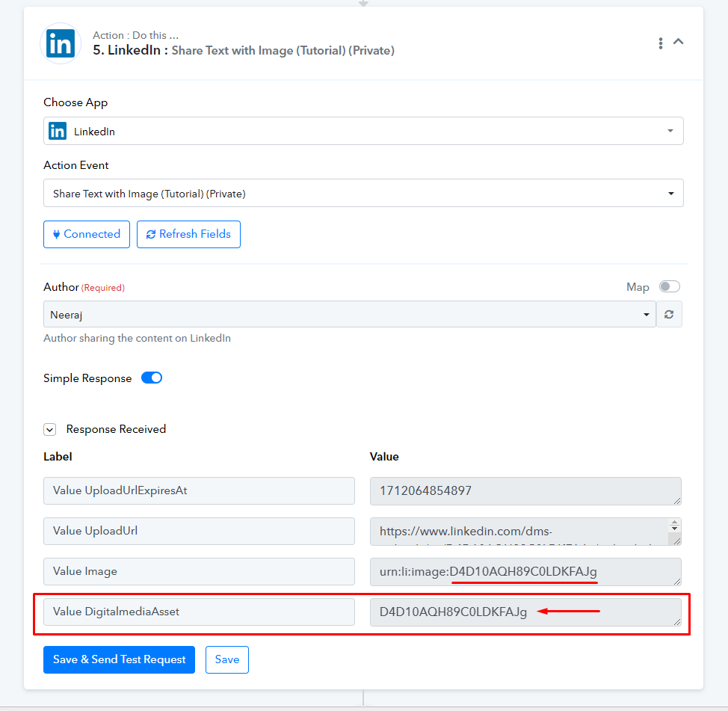The height and width of the screenshot is (711, 728).
Task: Click the refresh icon on Refresh Fields
Action: point(151,235)
